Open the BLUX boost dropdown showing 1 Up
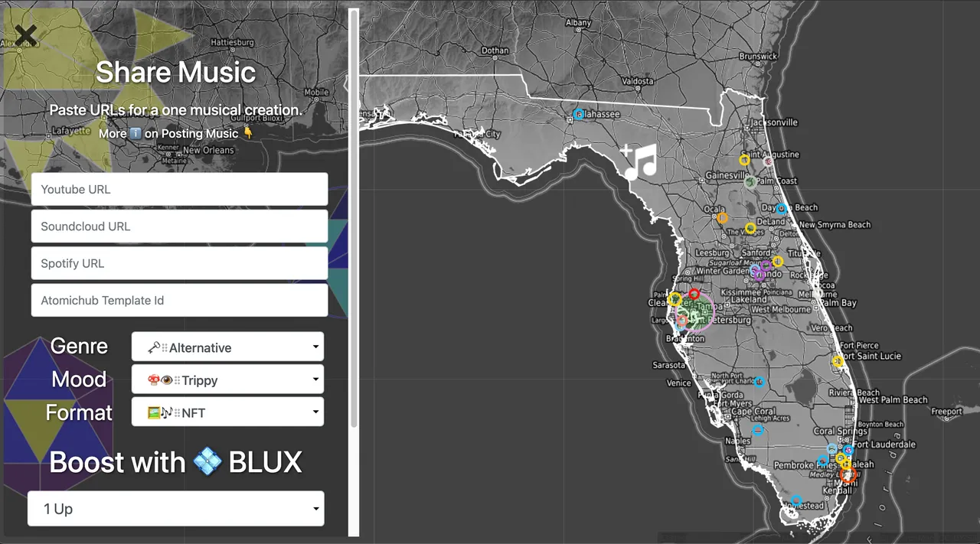980x544 pixels. pyautogui.click(x=176, y=509)
